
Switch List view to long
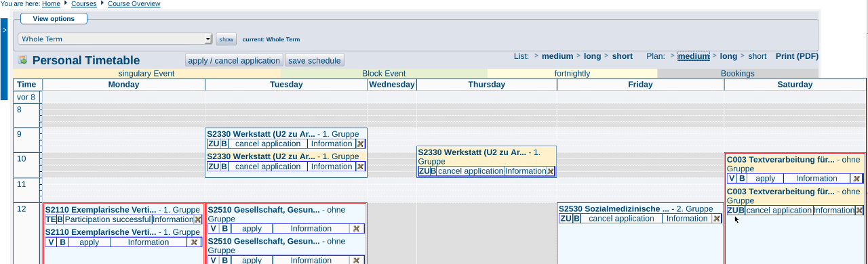tap(592, 56)
